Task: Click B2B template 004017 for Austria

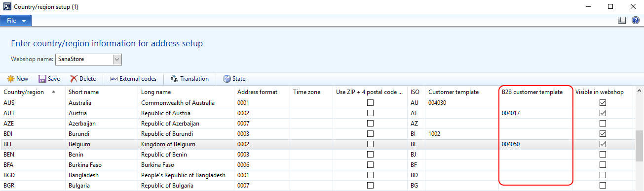Action: [535, 113]
